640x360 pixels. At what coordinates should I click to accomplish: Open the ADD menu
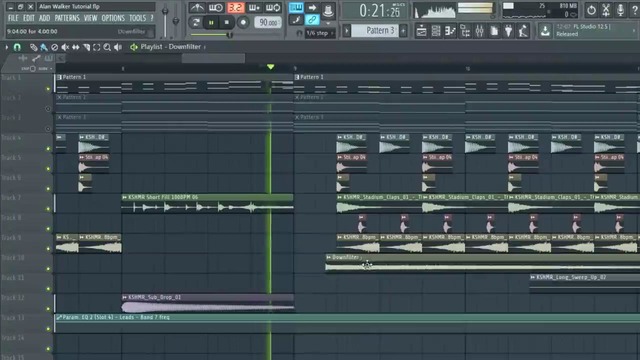point(44,18)
